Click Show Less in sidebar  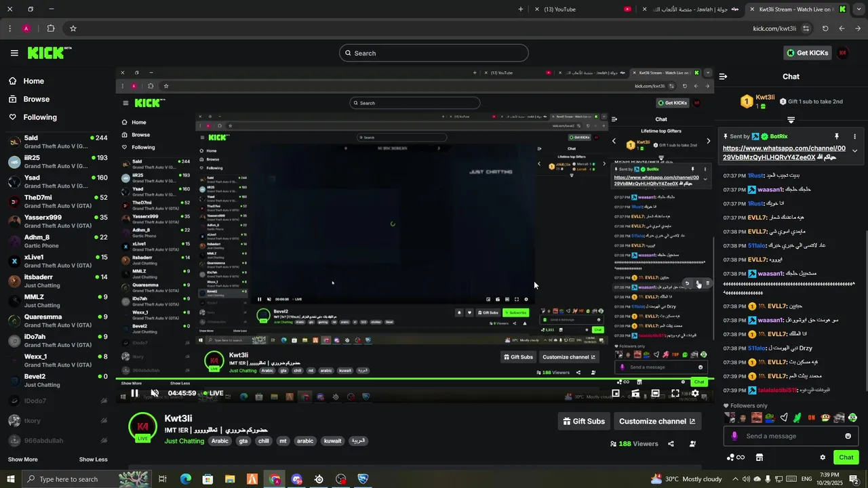(x=93, y=460)
